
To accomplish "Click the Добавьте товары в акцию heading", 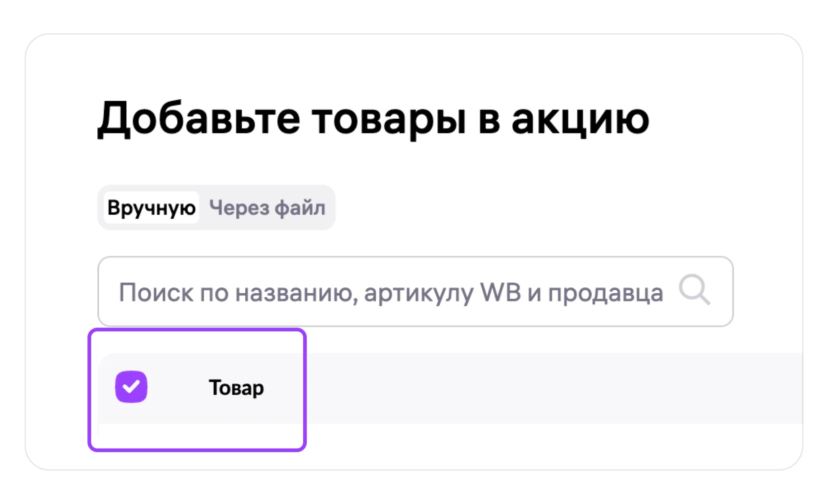I will (x=373, y=119).
